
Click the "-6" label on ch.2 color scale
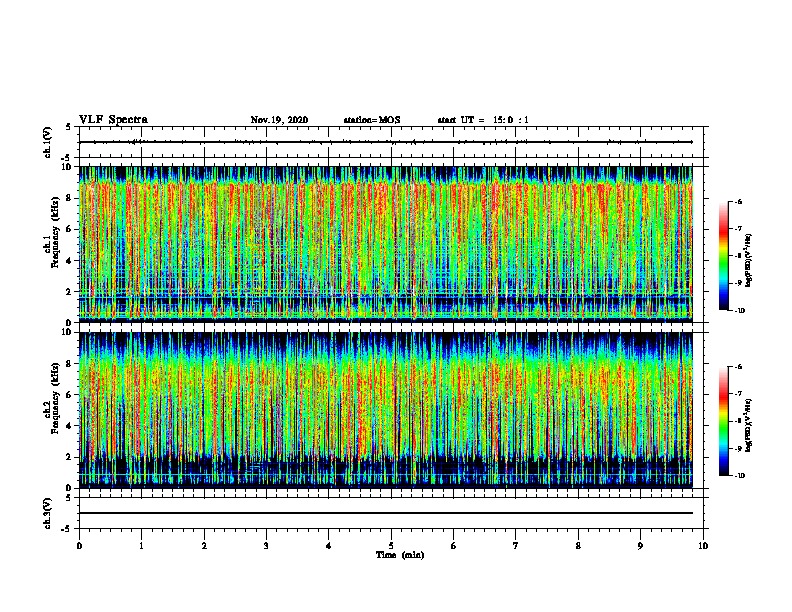tap(739, 367)
